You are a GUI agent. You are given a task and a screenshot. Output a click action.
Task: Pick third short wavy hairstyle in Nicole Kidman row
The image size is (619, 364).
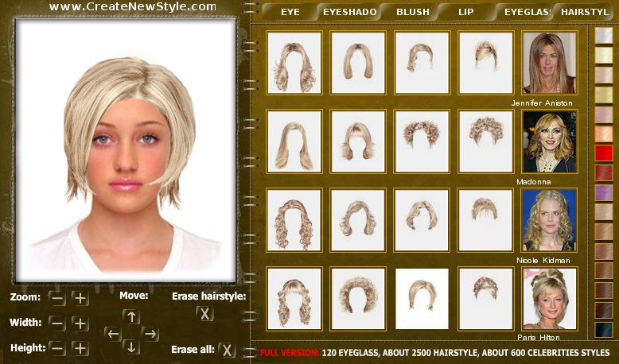[422, 220]
